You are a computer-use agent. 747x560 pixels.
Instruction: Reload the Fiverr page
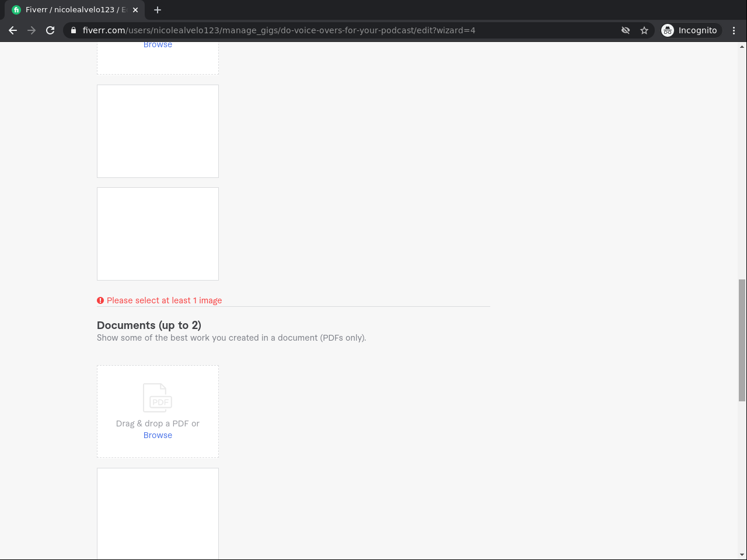coord(50,30)
